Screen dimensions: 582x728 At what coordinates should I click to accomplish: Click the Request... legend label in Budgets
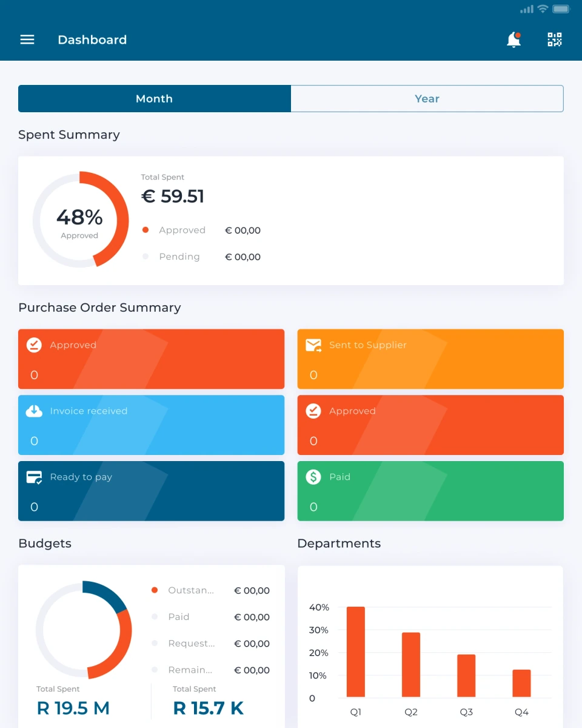(192, 644)
